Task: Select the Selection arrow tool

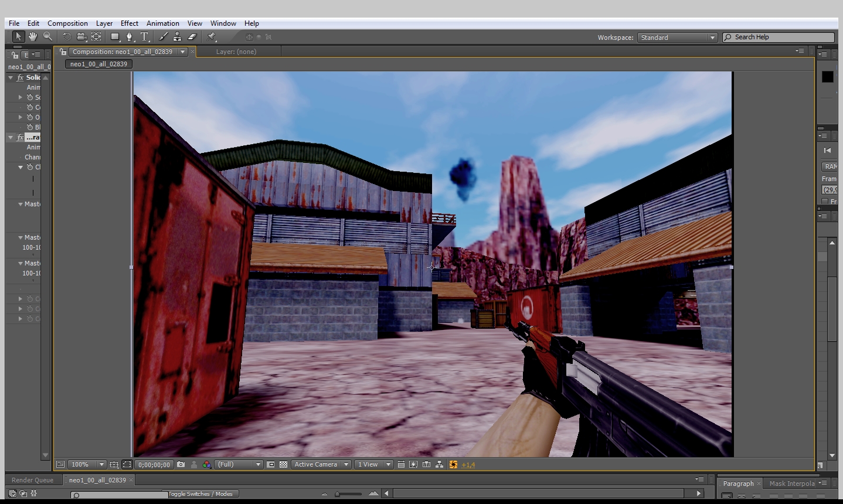Action: click(18, 36)
